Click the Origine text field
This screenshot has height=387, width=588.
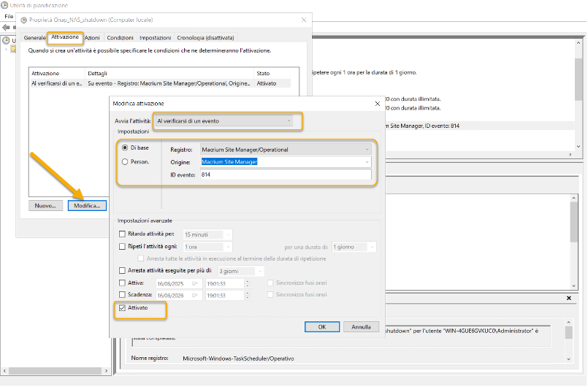(x=281, y=162)
